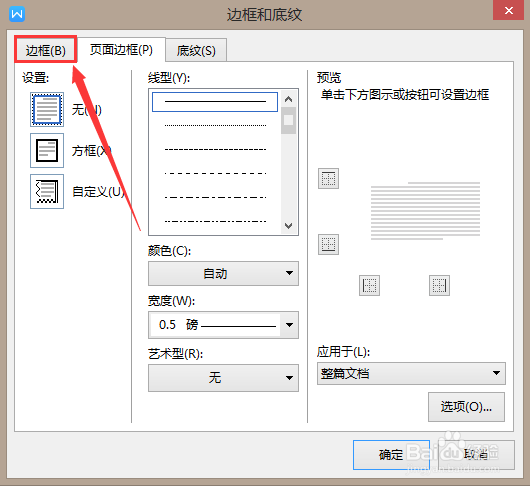This screenshot has width=530, height=487.
Task: Close the 边框和底纹 dialog
Action: (508, 10)
